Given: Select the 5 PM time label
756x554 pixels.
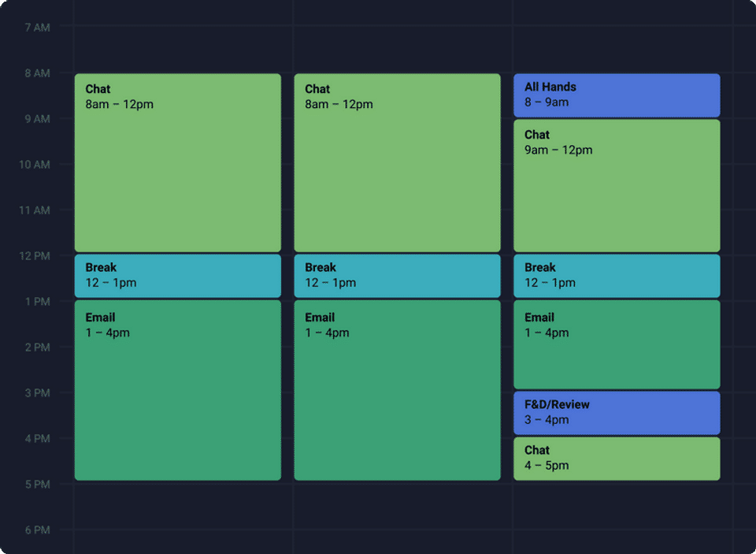Looking at the screenshot, I should pyautogui.click(x=37, y=484).
